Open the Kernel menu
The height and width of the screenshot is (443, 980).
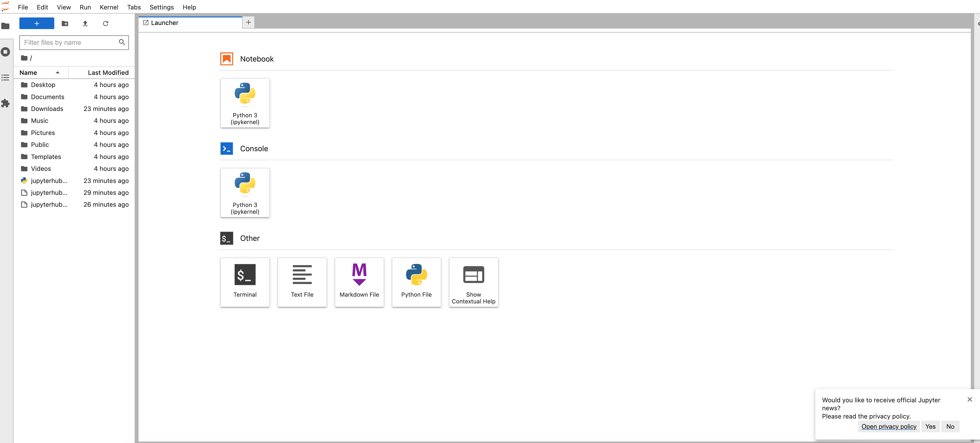109,7
